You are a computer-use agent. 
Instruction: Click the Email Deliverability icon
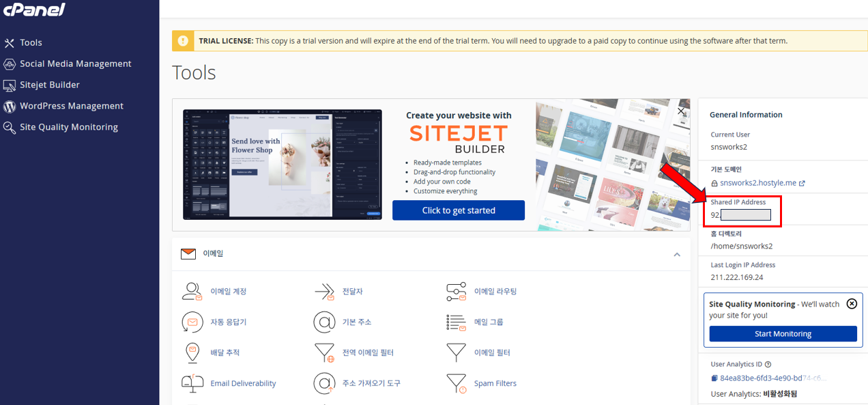(192, 383)
